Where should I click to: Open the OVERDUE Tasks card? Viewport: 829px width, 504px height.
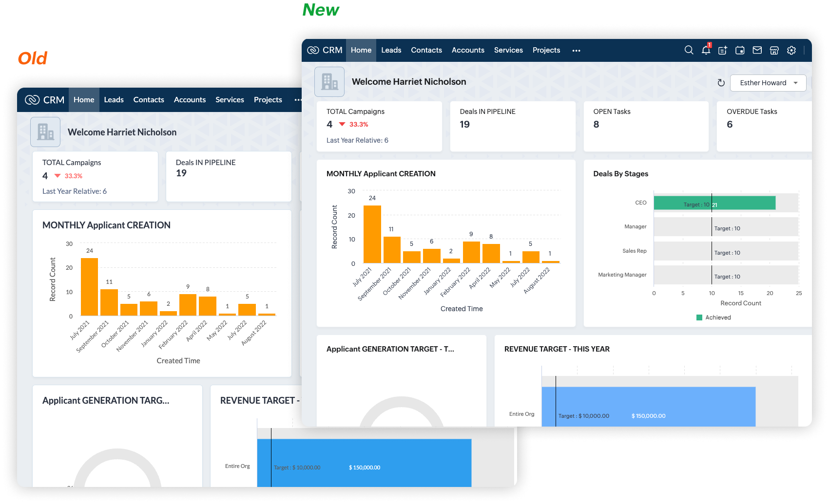763,126
